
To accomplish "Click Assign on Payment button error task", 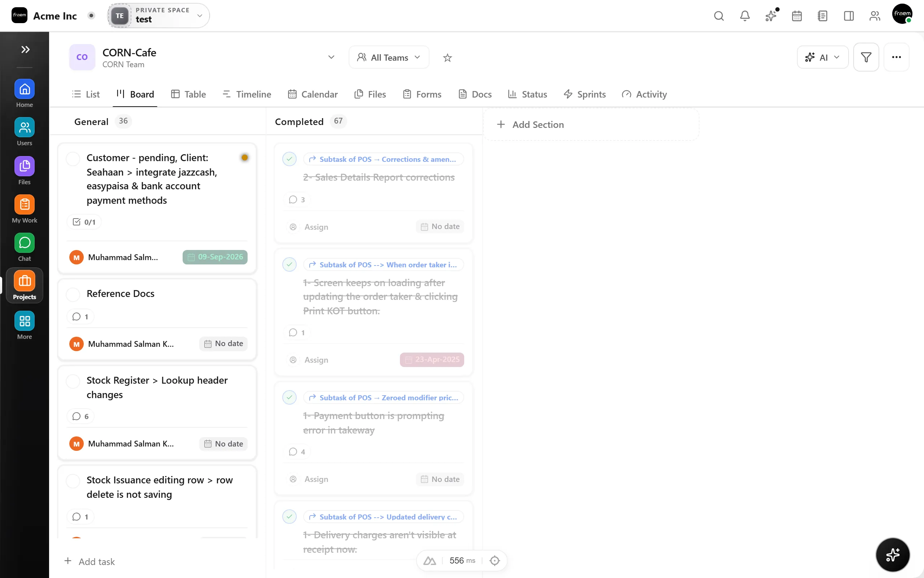I will (x=309, y=479).
